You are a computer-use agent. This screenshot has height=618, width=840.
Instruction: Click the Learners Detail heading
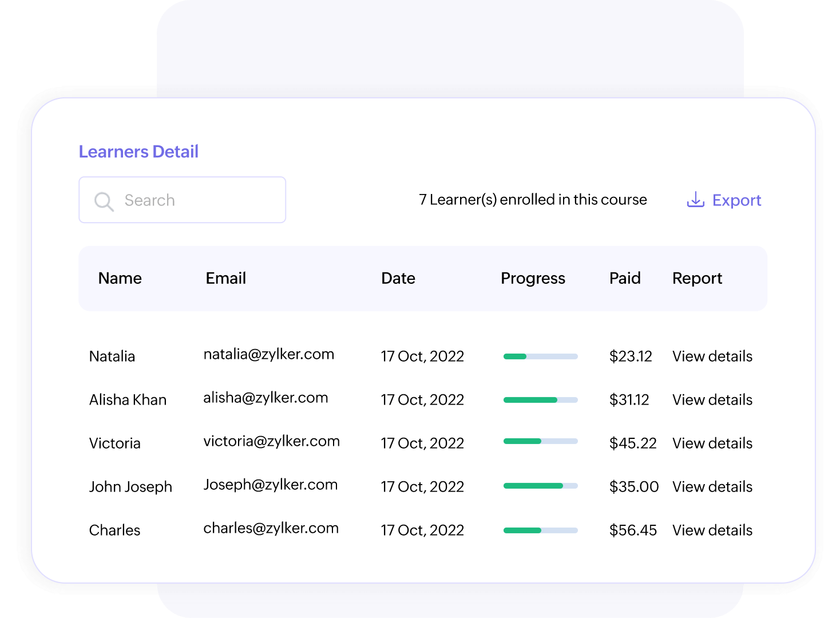(x=138, y=152)
